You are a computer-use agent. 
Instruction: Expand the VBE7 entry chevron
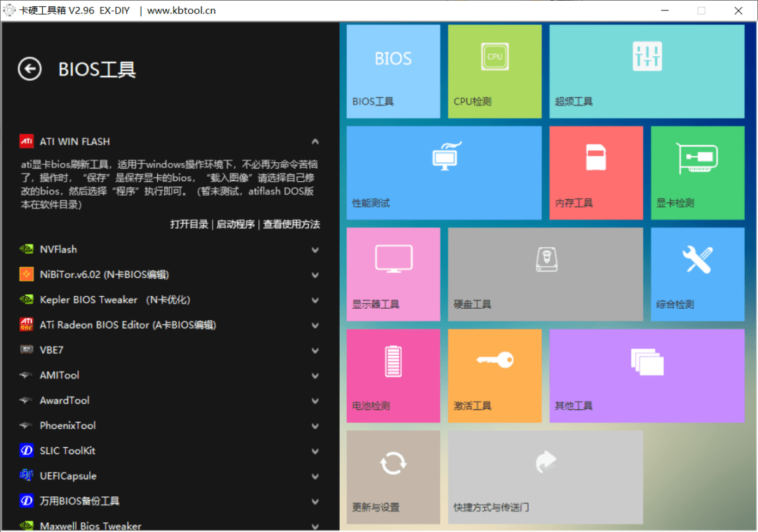pos(315,350)
